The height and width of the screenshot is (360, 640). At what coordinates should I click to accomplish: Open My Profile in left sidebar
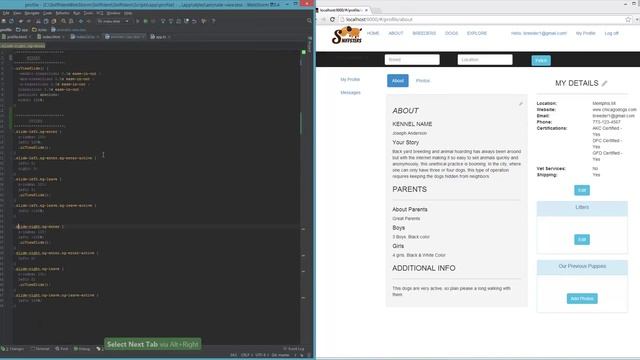[350, 79]
